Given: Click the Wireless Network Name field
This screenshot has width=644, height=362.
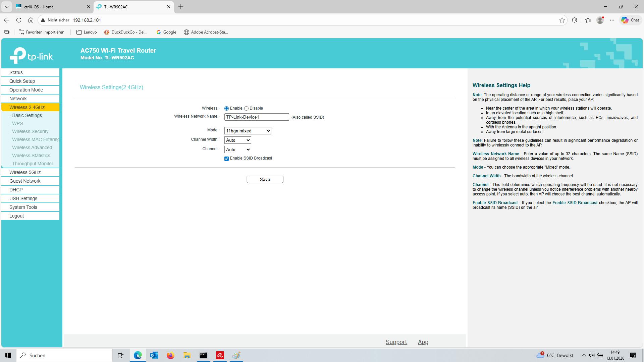Looking at the screenshot, I should 256,117.
